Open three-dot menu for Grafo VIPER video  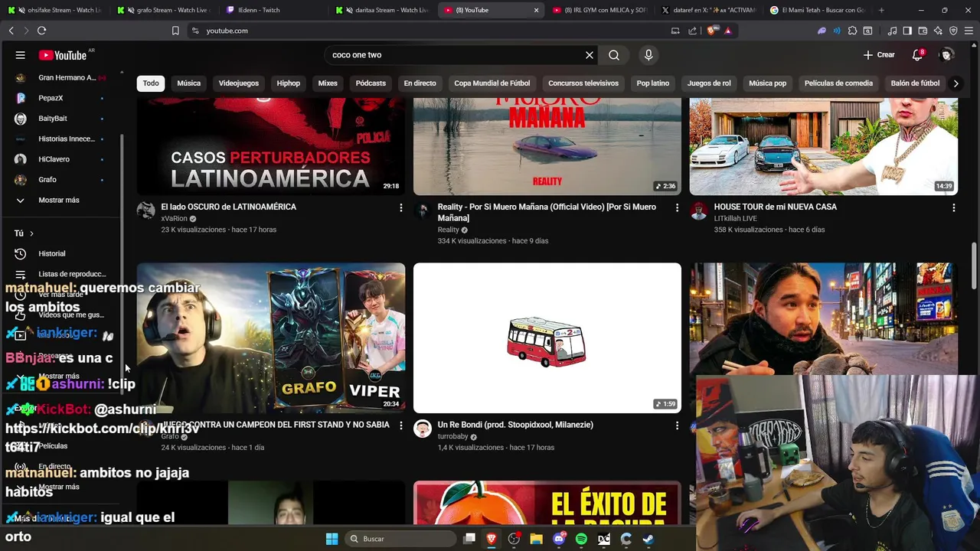[x=400, y=425]
